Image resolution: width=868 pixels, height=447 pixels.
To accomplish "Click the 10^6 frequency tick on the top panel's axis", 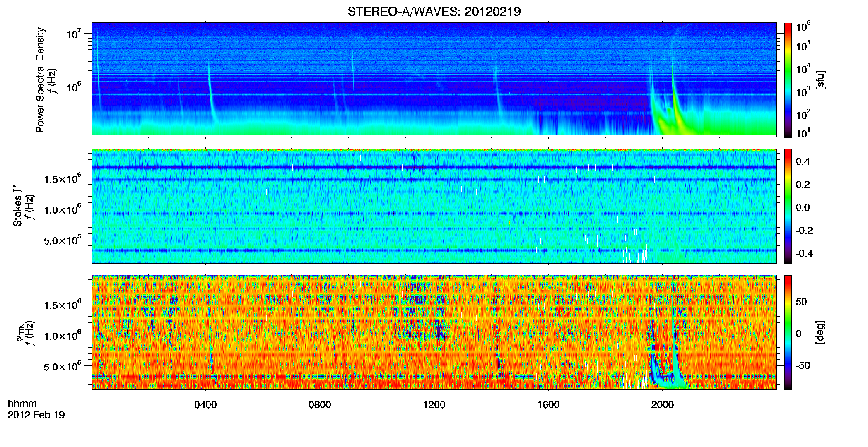I will click(73, 87).
